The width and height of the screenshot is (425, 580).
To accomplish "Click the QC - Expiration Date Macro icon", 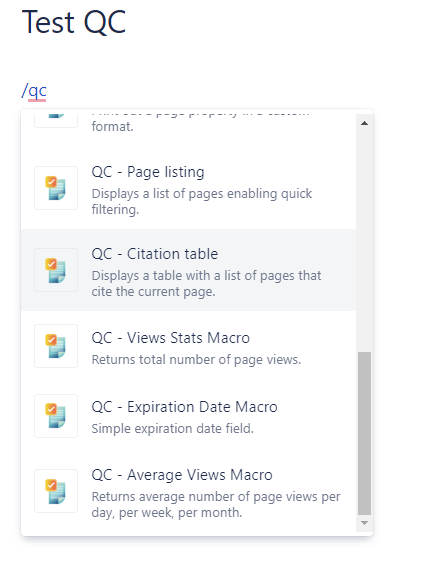I will 56,416.
